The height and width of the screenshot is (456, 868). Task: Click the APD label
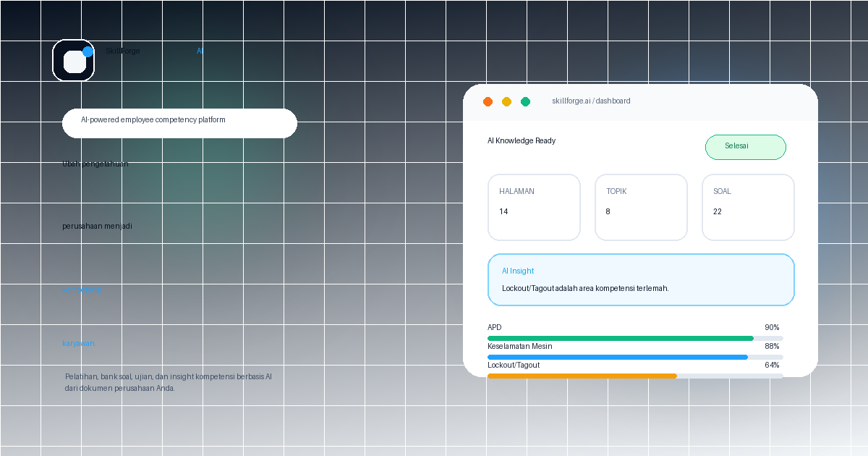click(x=494, y=327)
